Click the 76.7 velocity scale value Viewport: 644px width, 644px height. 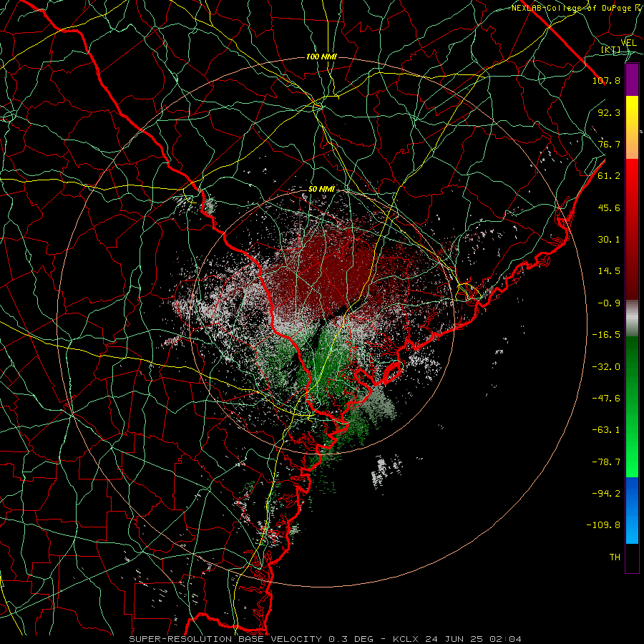(x=609, y=144)
